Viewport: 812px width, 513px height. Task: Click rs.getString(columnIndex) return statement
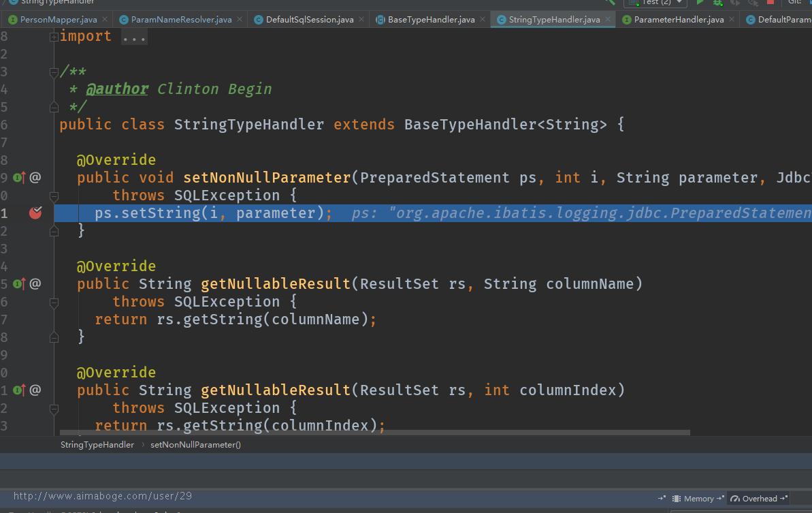240,425
